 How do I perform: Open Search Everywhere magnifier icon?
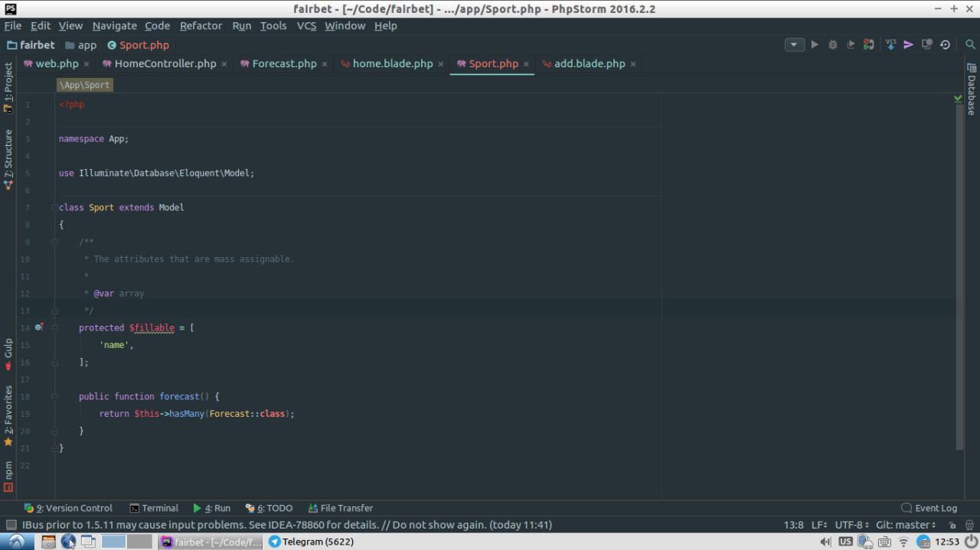click(969, 45)
